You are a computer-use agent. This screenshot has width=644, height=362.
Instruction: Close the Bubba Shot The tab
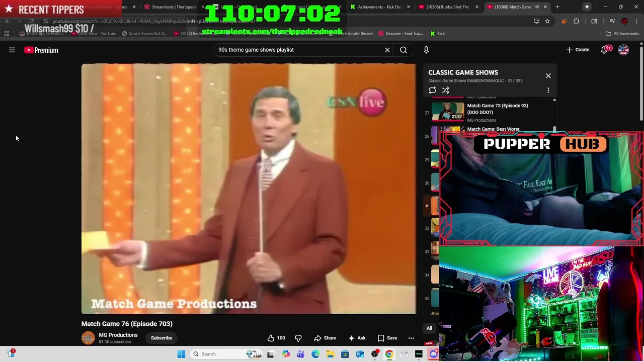pos(477,7)
